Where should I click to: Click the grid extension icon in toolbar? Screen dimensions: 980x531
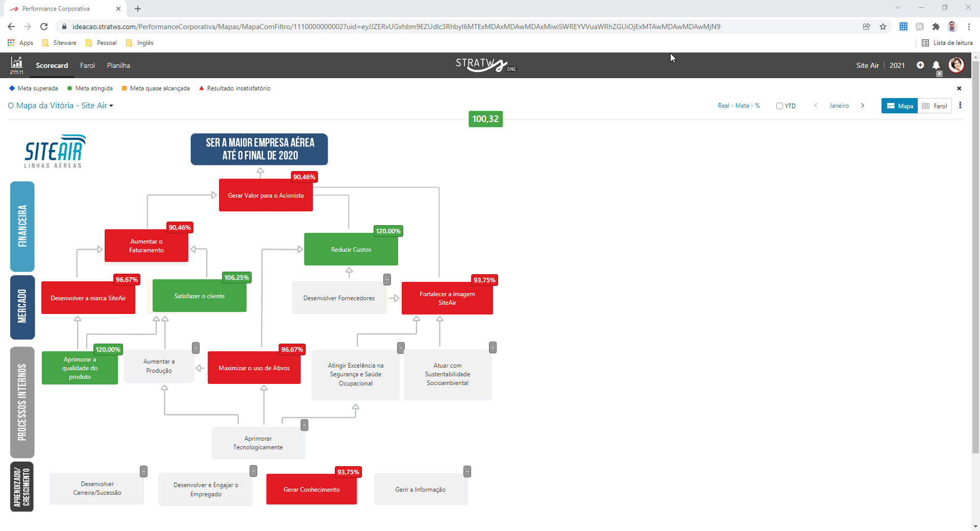coord(903,27)
